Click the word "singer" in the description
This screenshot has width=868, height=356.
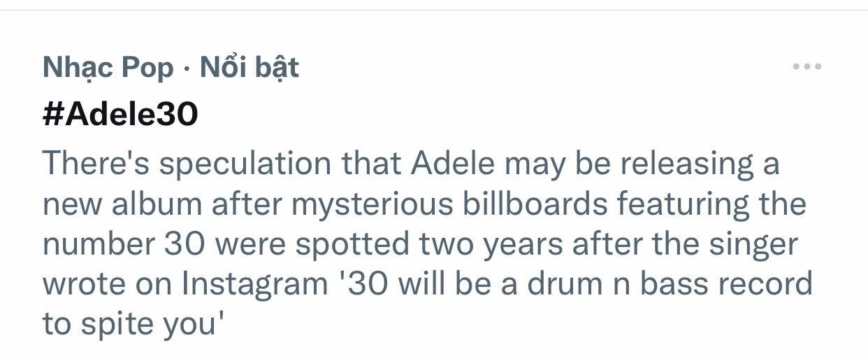tap(758, 245)
